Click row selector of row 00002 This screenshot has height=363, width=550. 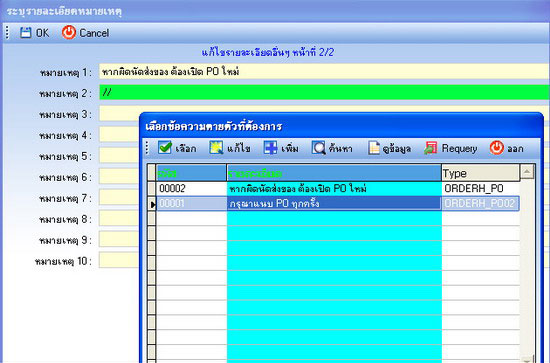[x=152, y=189]
